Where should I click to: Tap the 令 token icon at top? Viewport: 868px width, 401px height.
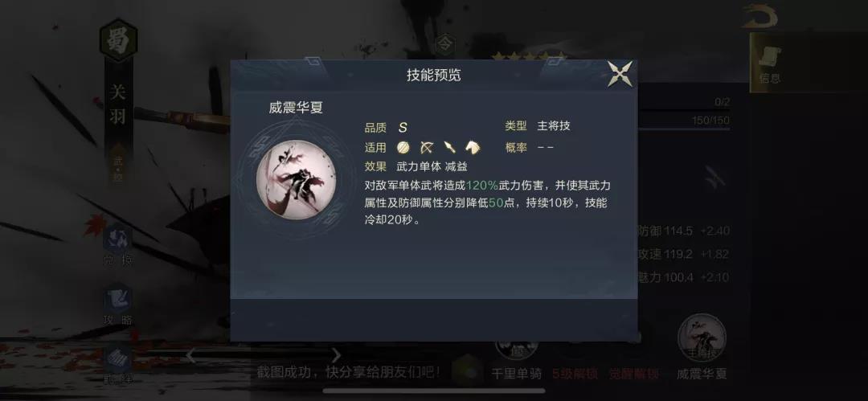(x=444, y=45)
